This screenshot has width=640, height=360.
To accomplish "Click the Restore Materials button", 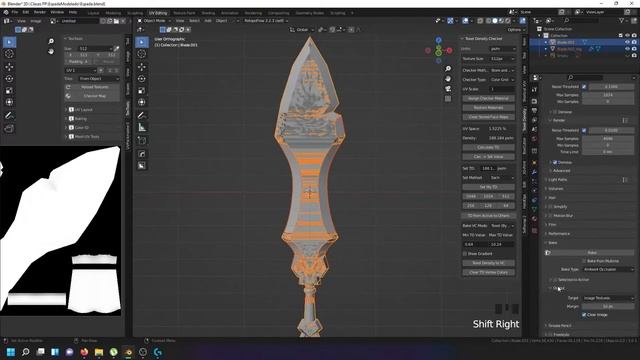I will point(488,108).
